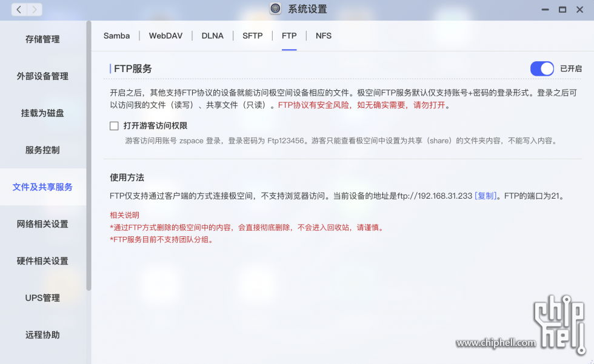Go back with the left arrow button
Screen dimensions: 594x364
19,10
